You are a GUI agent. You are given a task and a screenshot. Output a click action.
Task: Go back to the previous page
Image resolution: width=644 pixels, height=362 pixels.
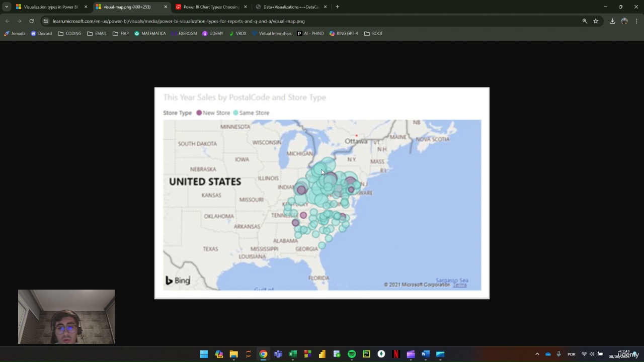[x=7, y=21]
